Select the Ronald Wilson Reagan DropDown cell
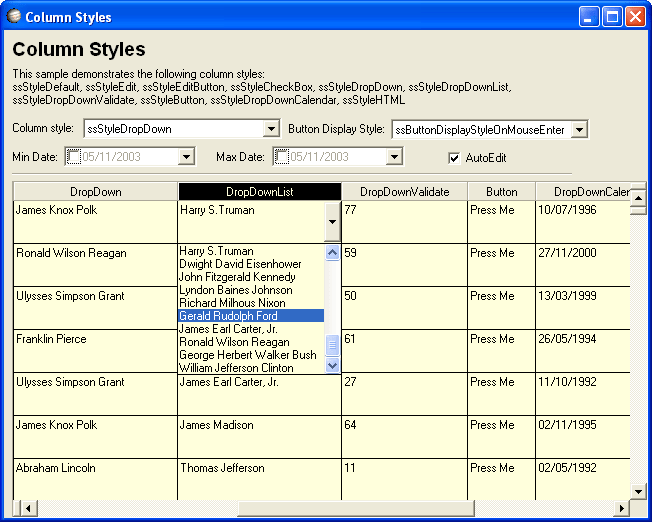Image resolution: width=652 pixels, height=522 pixels. [x=96, y=265]
